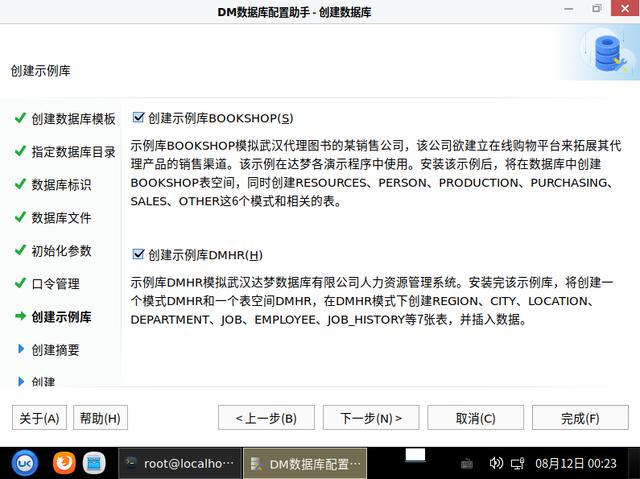Go to the 初始化参数 step

[x=61, y=251]
